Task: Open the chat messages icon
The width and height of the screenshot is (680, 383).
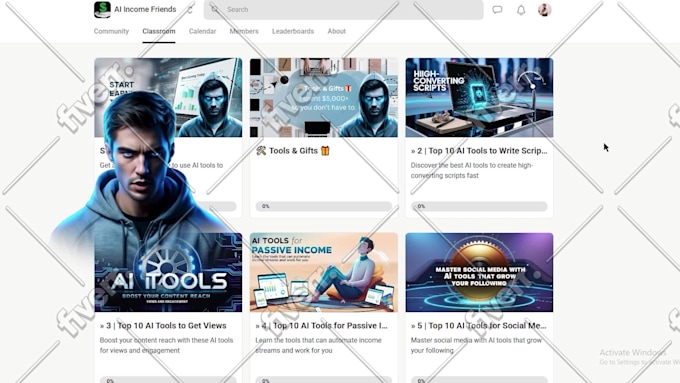Action: (497, 10)
